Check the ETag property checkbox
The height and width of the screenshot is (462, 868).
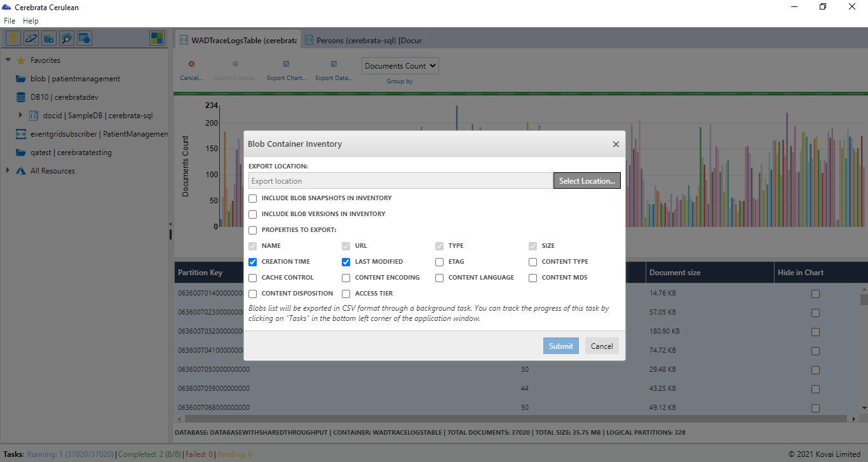tap(440, 262)
